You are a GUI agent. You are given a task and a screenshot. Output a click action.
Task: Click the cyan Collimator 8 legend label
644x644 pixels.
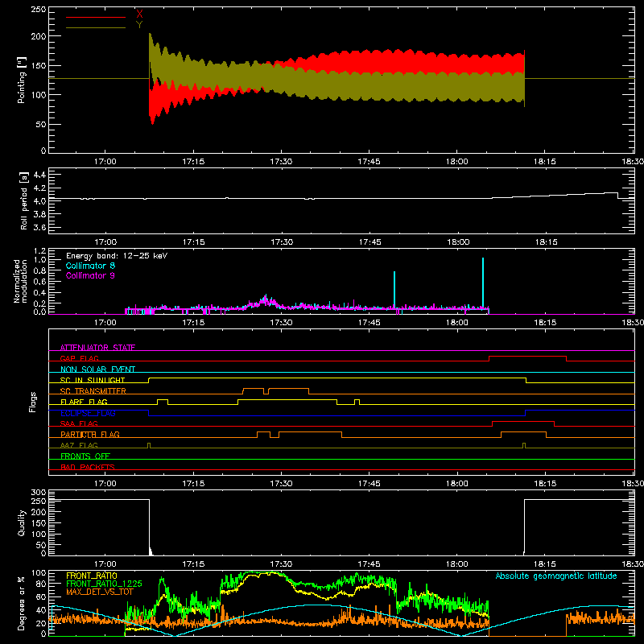pos(90,266)
